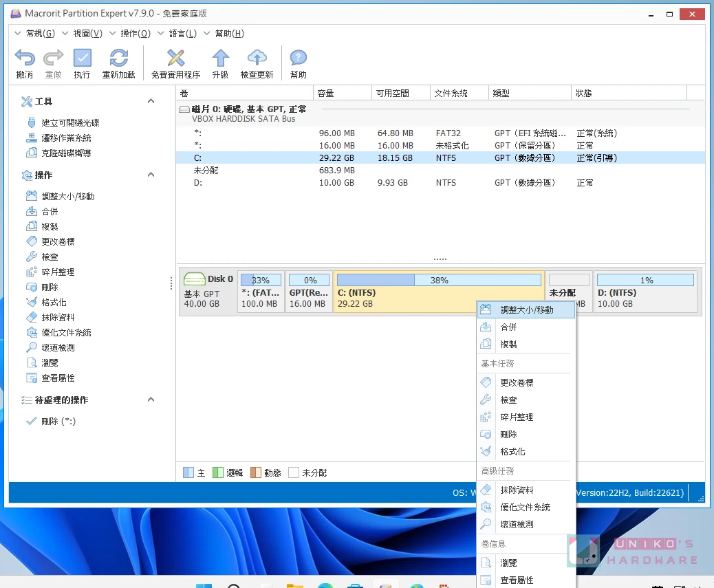
Task: Select the D: 10.00 GB row in volume list
Action: pos(440,182)
